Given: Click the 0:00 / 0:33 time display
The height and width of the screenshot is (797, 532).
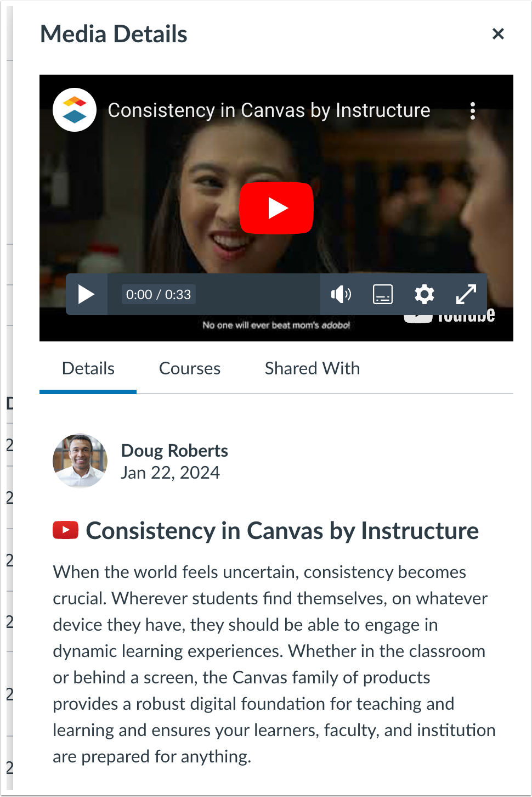Looking at the screenshot, I should pos(159,295).
